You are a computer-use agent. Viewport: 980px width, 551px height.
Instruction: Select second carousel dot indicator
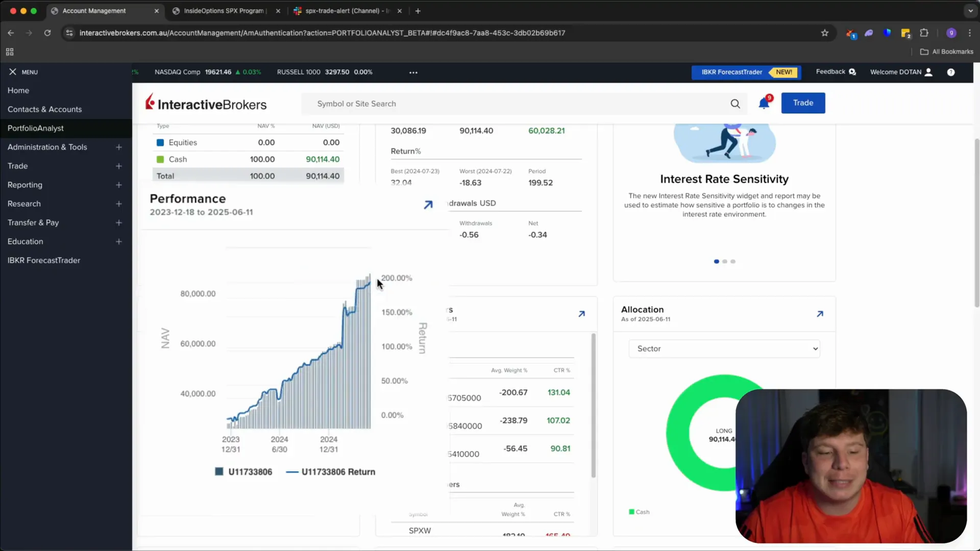[724, 261]
